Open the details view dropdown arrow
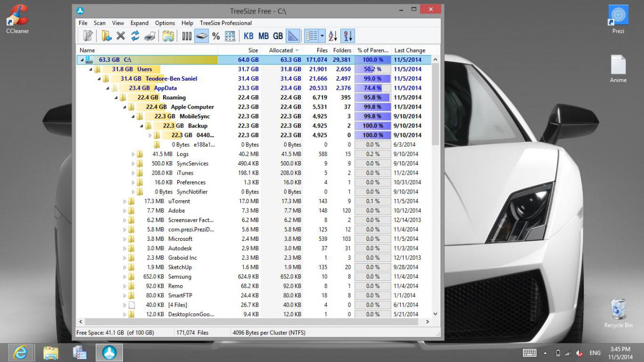 click(322, 36)
